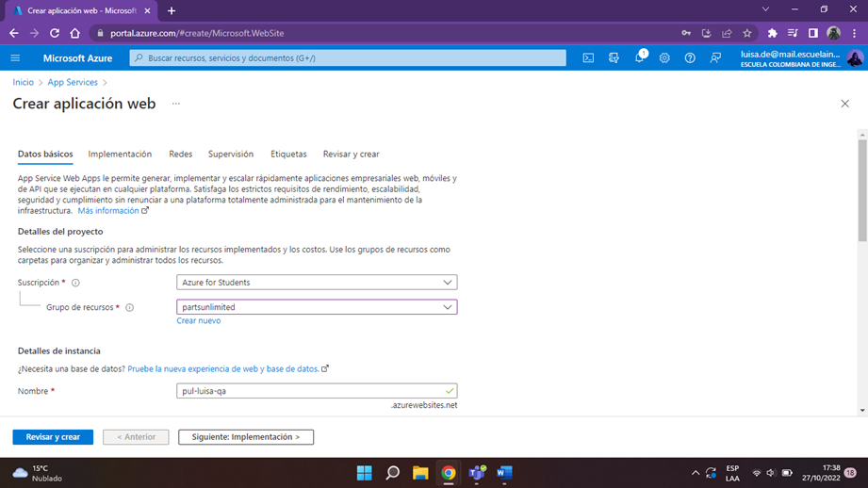Switch to the Revisar y crear tab

[x=351, y=155]
